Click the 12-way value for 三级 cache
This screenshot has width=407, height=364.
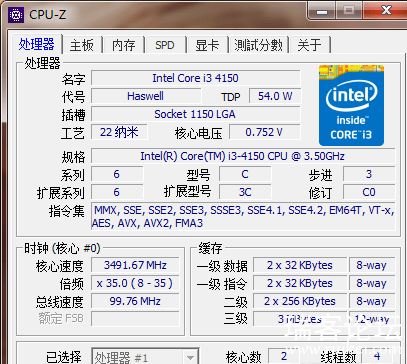pyautogui.click(x=372, y=319)
